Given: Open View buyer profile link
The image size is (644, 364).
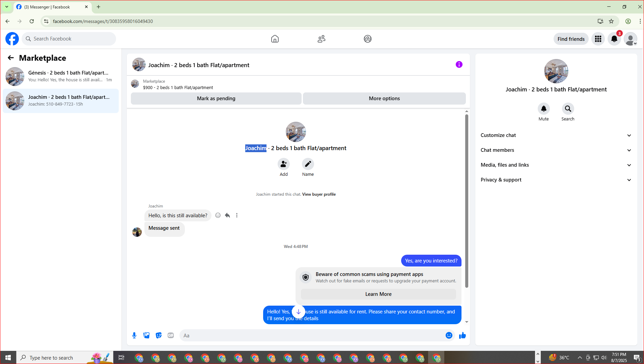Looking at the screenshot, I should [319, 194].
